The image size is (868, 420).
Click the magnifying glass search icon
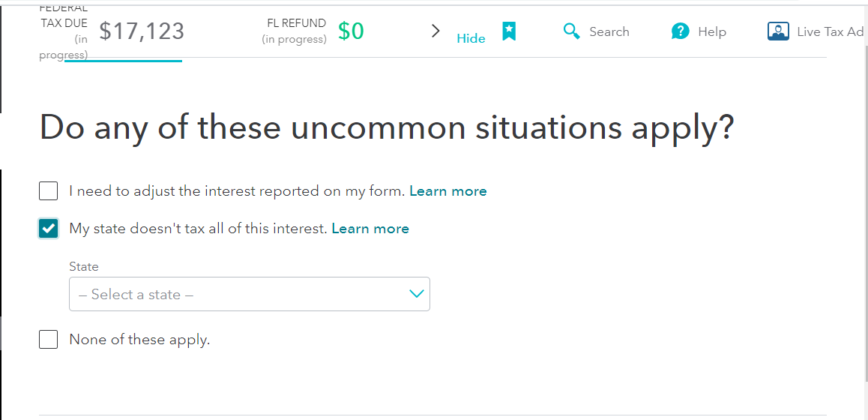click(571, 31)
